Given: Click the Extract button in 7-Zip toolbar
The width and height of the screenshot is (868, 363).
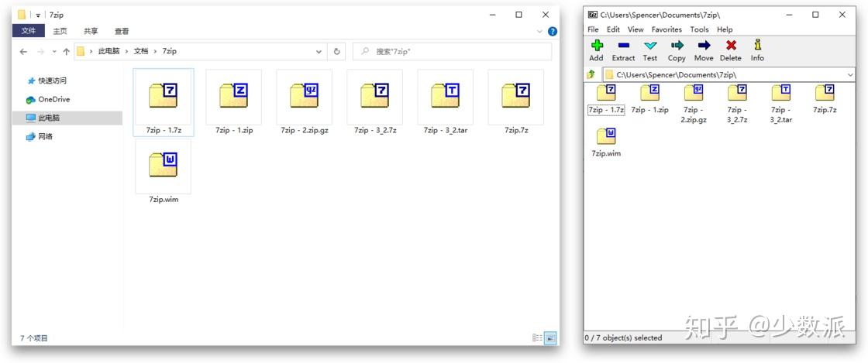Looking at the screenshot, I should [623, 50].
